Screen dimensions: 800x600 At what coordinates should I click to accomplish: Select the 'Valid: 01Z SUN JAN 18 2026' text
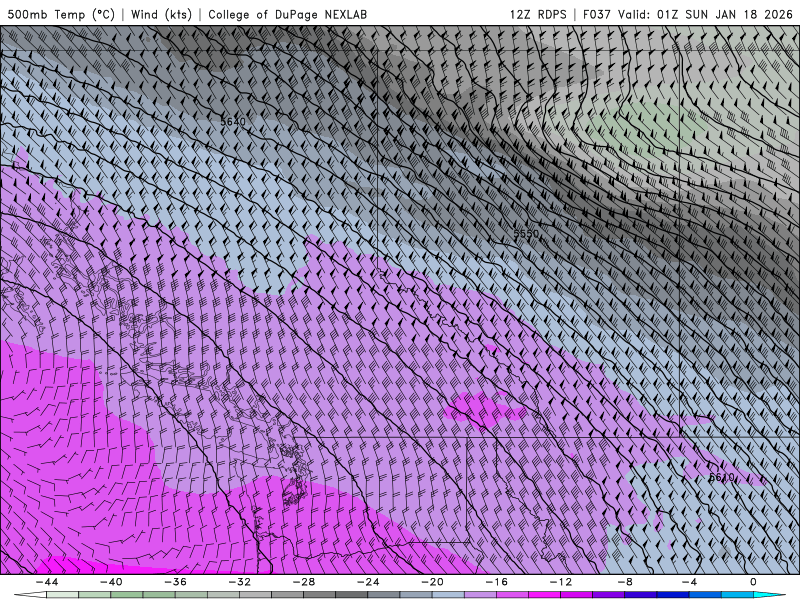click(x=705, y=14)
